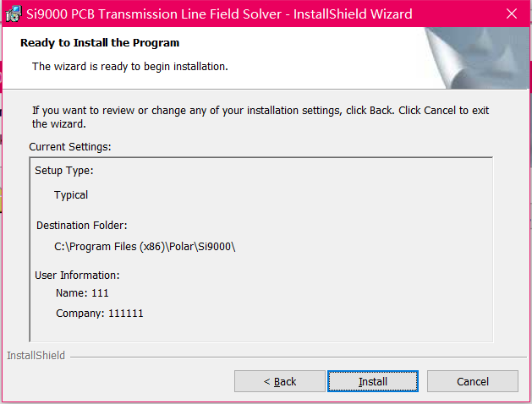Click the installer icon in the title bar
The width and height of the screenshot is (532, 404).
(x=14, y=14)
